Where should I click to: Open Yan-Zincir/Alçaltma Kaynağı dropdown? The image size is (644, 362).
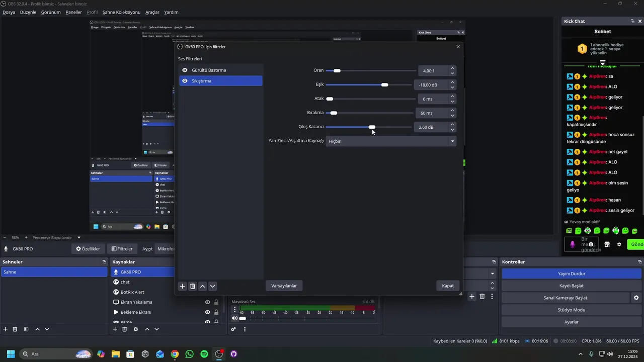(391, 141)
